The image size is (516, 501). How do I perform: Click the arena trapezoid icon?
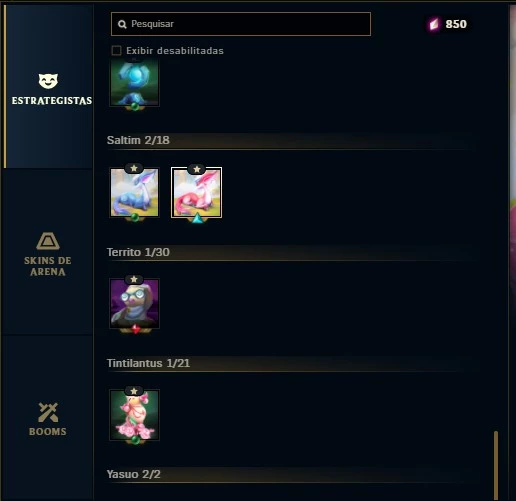(48, 241)
